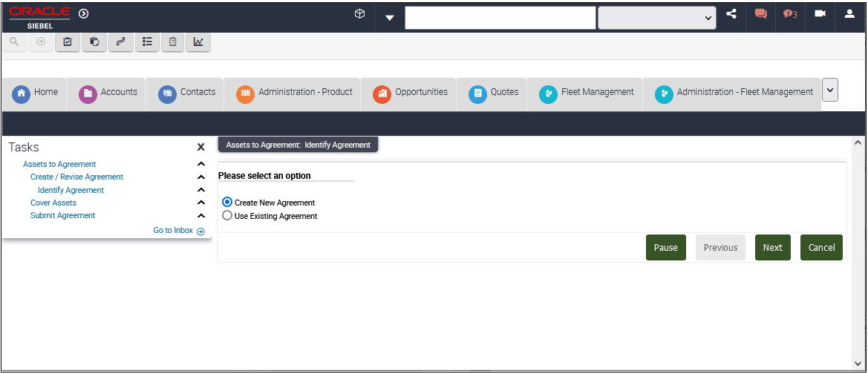Click Administration - Fleet Management teal icon
This screenshot has height=374, width=868.
(x=664, y=94)
